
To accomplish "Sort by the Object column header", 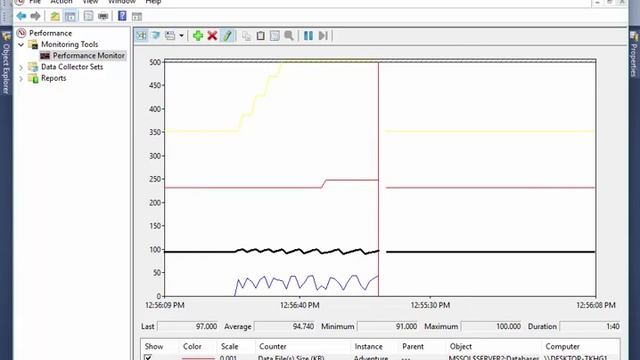I will (461, 347).
